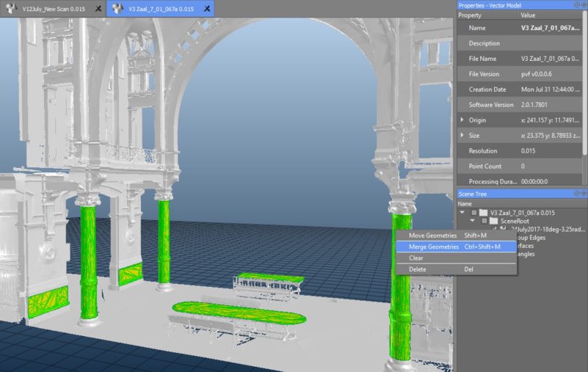Screen dimensions: 588x372
Task: Click the V3 Zaal_7_01_067a folder icon
Action: [x=484, y=212]
